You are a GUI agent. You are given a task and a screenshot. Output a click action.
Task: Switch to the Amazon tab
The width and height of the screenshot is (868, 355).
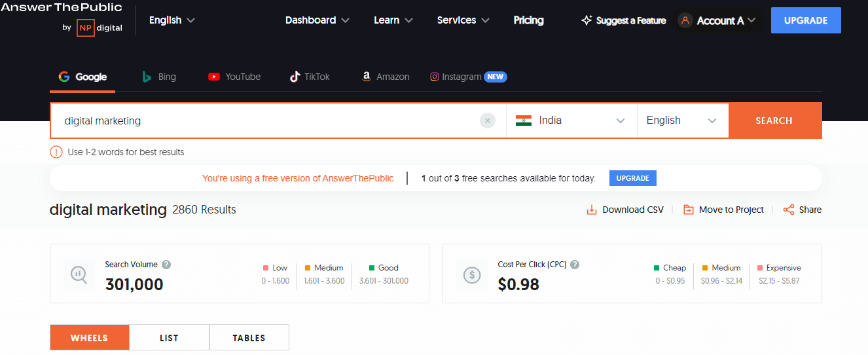pyautogui.click(x=386, y=77)
